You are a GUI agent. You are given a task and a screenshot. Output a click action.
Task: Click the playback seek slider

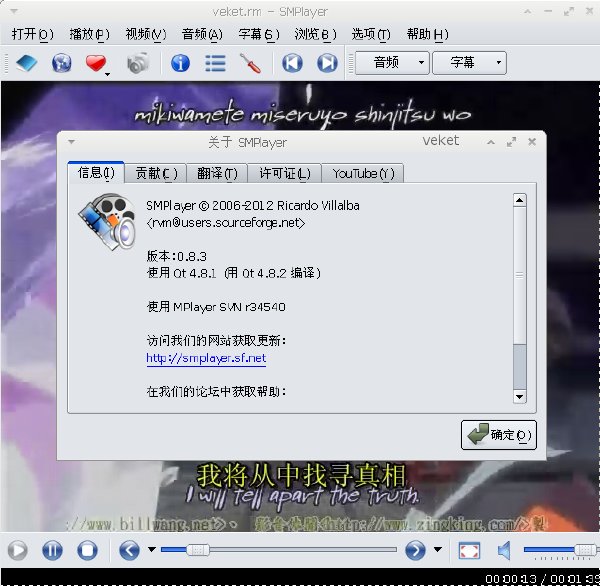(x=279, y=550)
